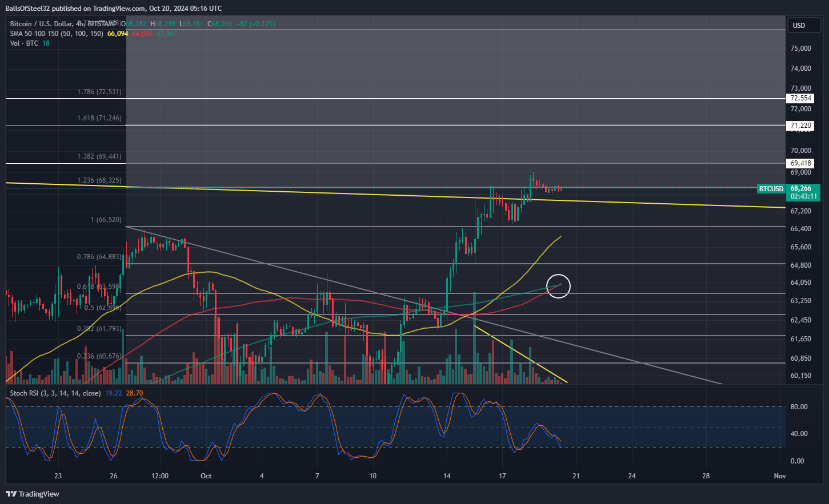Click 66,400 on the price axis
The width and height of the screenshot is (829, 504).
tap(800, 229)
